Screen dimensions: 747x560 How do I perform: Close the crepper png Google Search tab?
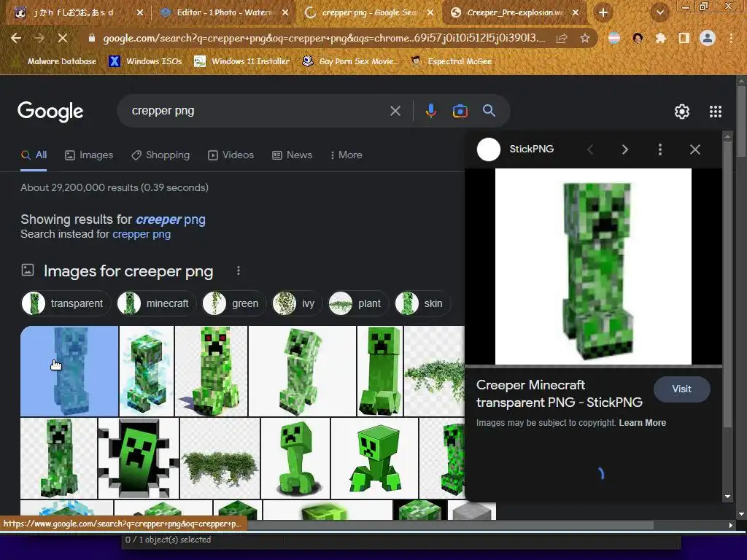point(430,12)
